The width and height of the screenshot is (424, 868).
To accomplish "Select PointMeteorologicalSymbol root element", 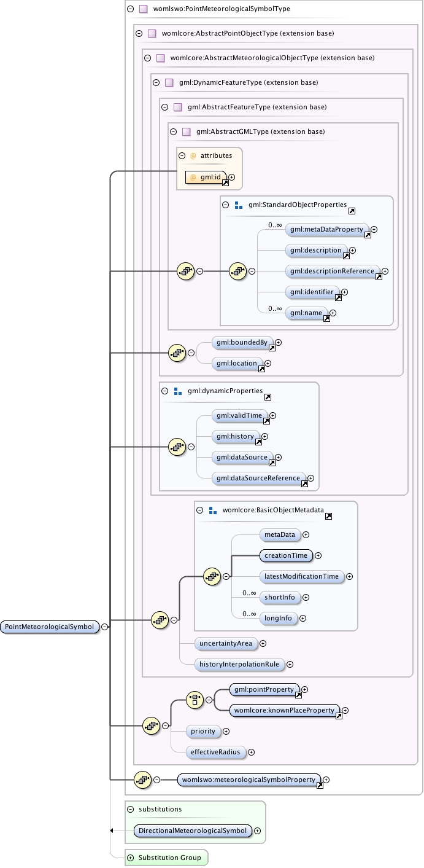I will 50,627.
